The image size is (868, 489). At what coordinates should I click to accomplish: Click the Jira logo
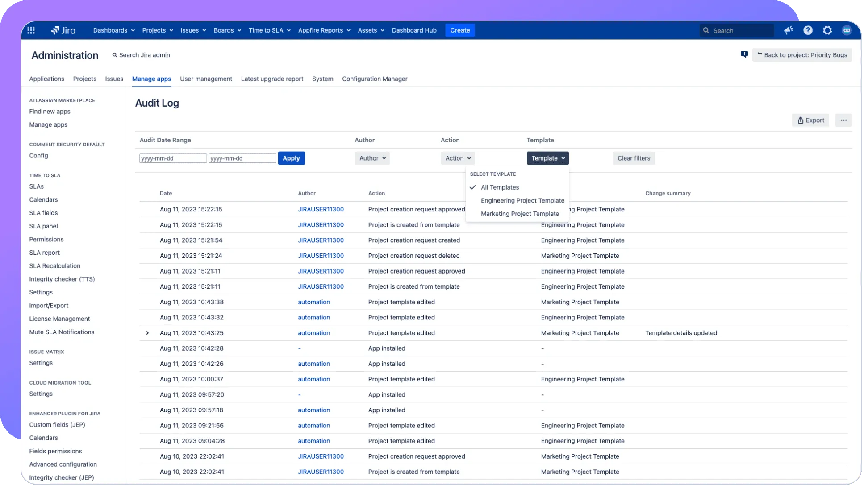[x=63, y=30]
